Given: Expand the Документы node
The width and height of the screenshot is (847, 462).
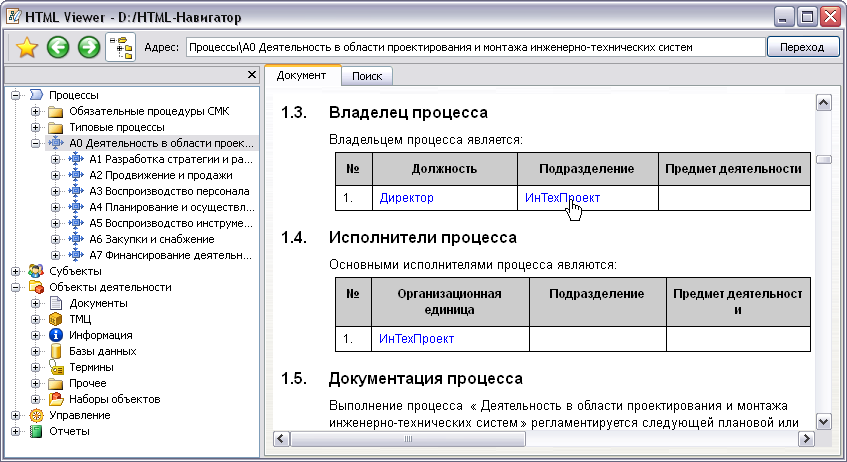Looking at the screenshot, I should (x=36, y=303).
